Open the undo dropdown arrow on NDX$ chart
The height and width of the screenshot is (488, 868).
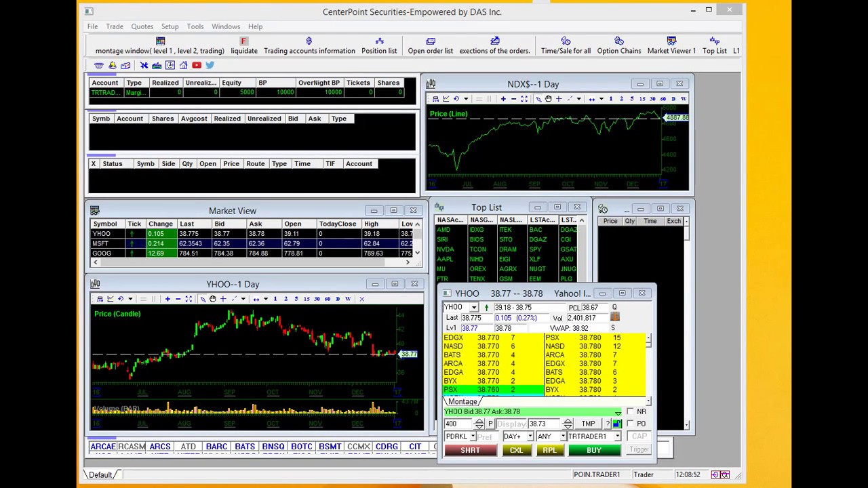(x=465, y=99)
